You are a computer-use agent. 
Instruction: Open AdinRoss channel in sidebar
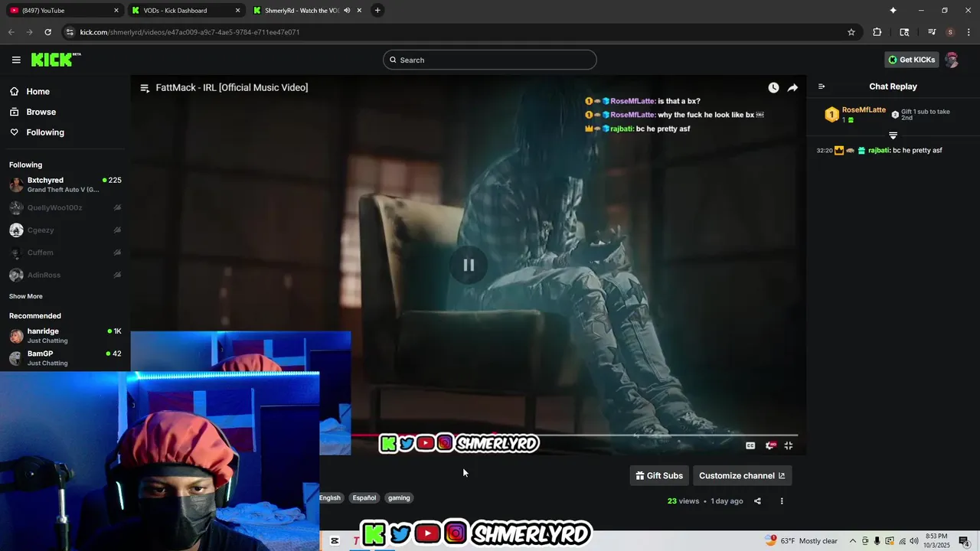point(65,275)
